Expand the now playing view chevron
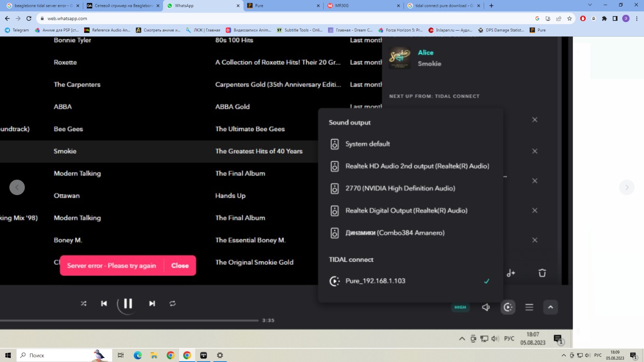This screenshot has height=362, width=644. [551, 307]
